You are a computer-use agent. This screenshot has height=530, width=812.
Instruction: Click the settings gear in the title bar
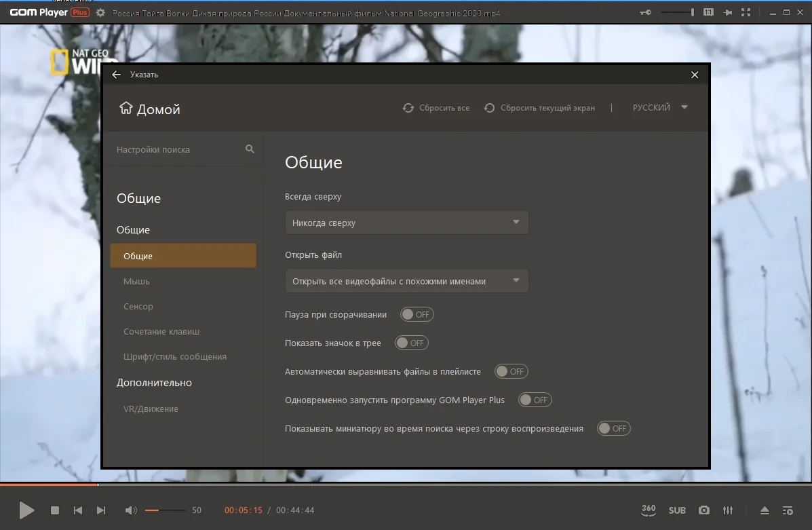(x=100, y=12)
